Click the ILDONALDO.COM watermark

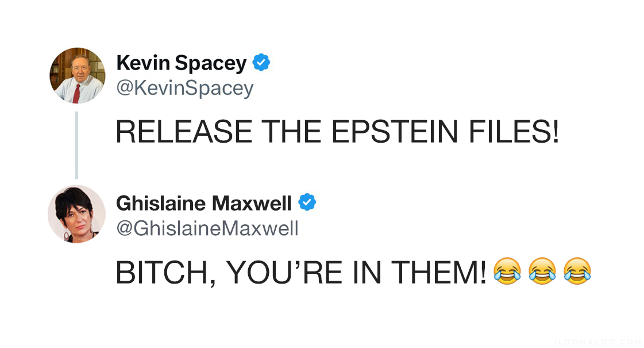597,342
